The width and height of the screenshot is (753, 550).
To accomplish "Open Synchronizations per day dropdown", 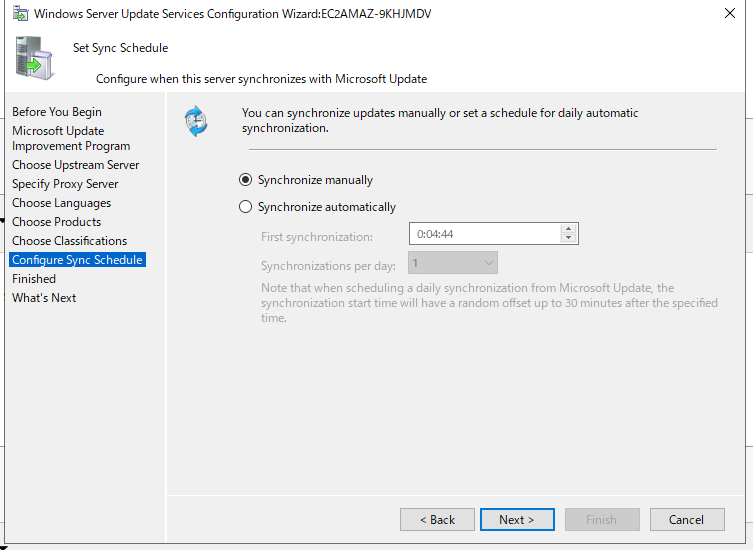I will click(453, 263).
